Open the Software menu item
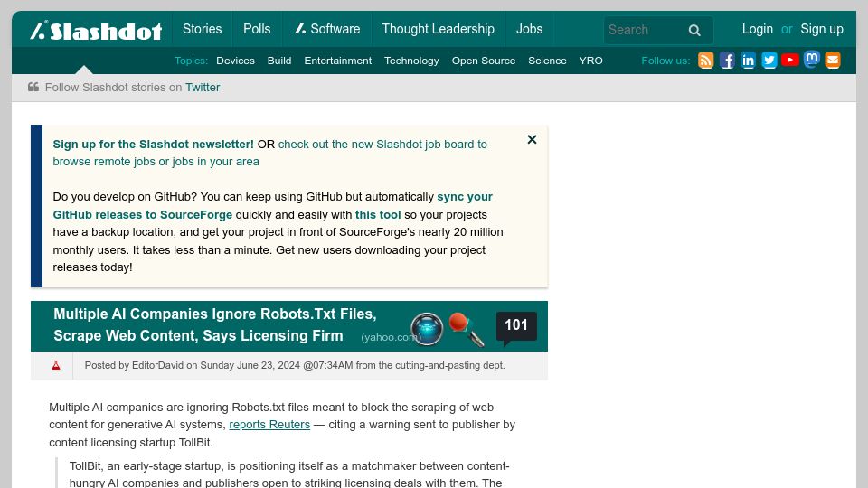This screenshot has height=488, width=868. point(327,29)
